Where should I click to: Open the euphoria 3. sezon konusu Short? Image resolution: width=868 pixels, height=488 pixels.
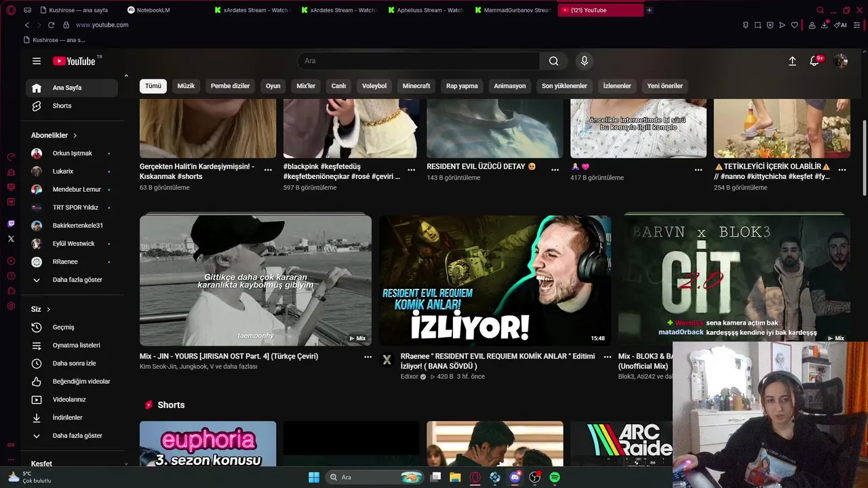pos(208,444)
